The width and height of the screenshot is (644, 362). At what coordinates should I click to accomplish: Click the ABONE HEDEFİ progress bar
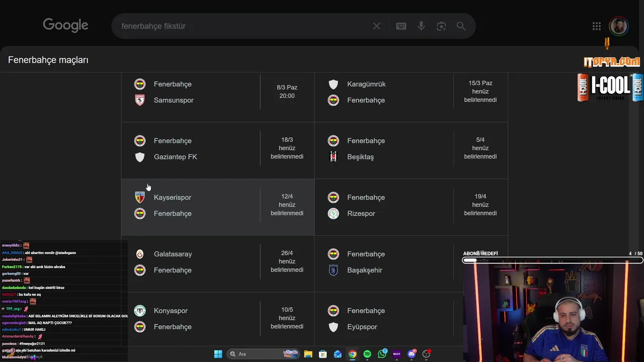[x=552, y=260]
